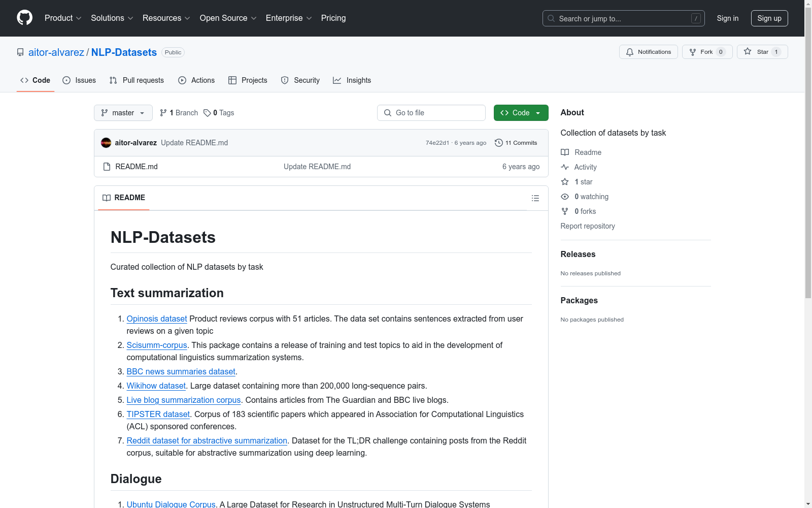Open the Ubuntu Dialogue Corpus link
This screenshot has height=508, width=812.
(171, 504)
